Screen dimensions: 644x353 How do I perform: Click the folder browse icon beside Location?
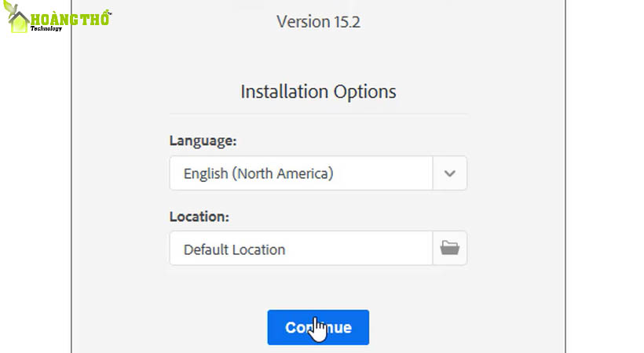pos(450,249)
